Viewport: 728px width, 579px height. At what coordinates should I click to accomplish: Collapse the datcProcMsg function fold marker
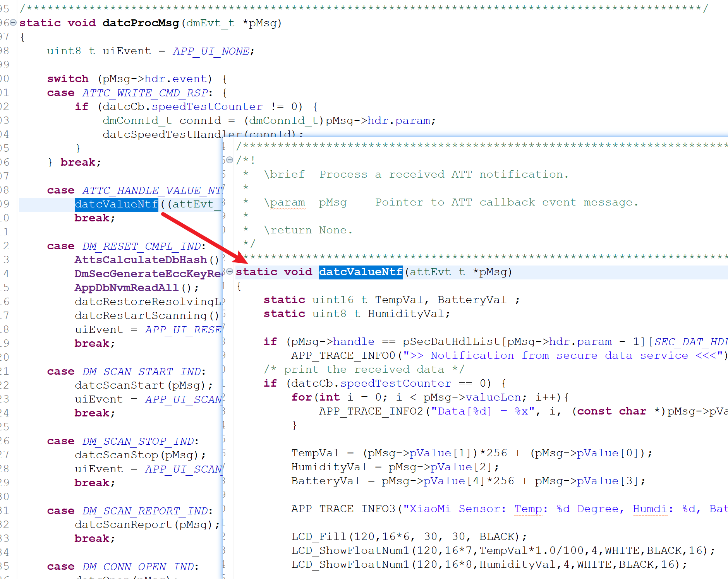(13, 23)
